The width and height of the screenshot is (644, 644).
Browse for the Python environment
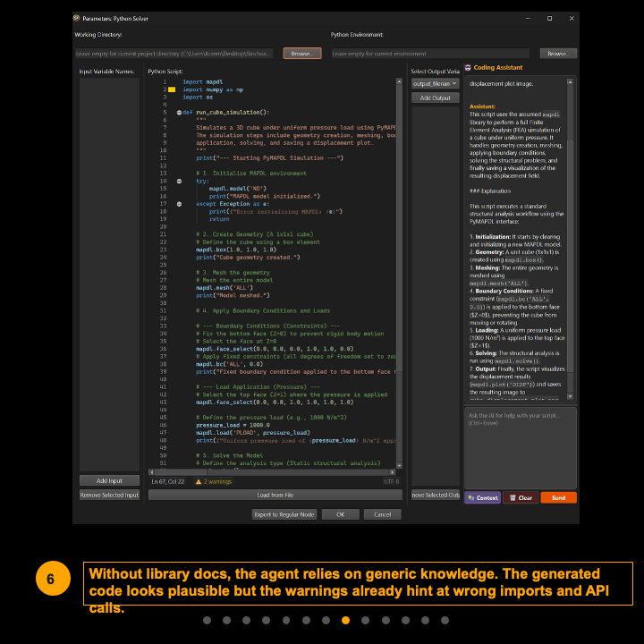click(x=557, y=54)
